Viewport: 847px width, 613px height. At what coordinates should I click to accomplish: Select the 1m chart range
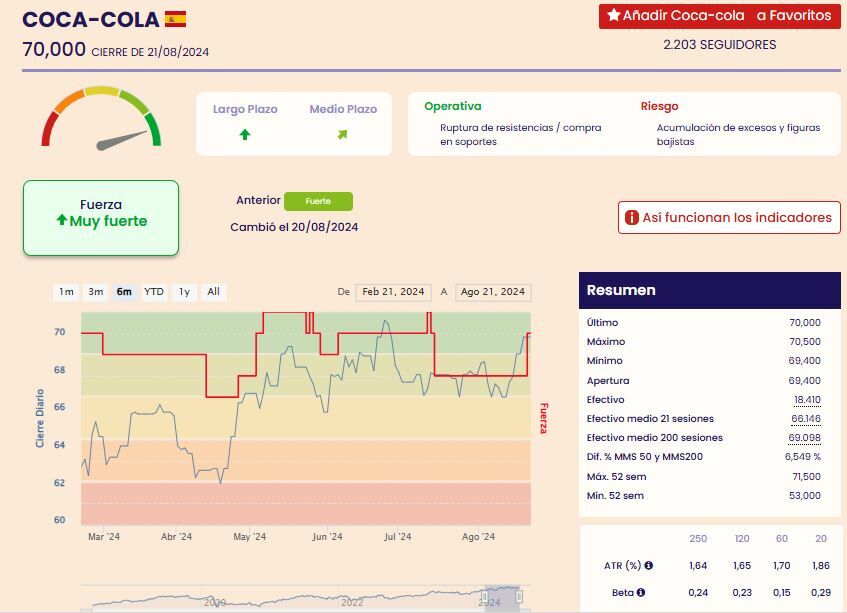pyautogui.click(x=66, y=292)
